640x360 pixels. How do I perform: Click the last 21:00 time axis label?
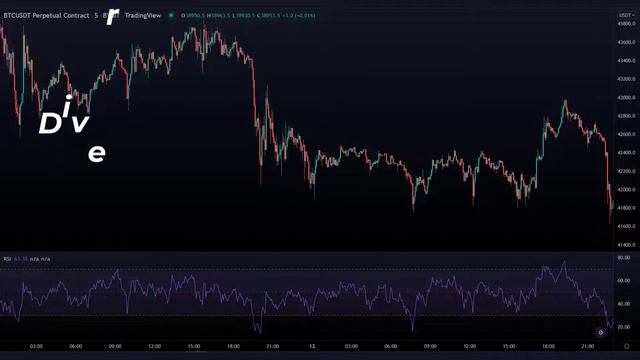tap(588, 346)
